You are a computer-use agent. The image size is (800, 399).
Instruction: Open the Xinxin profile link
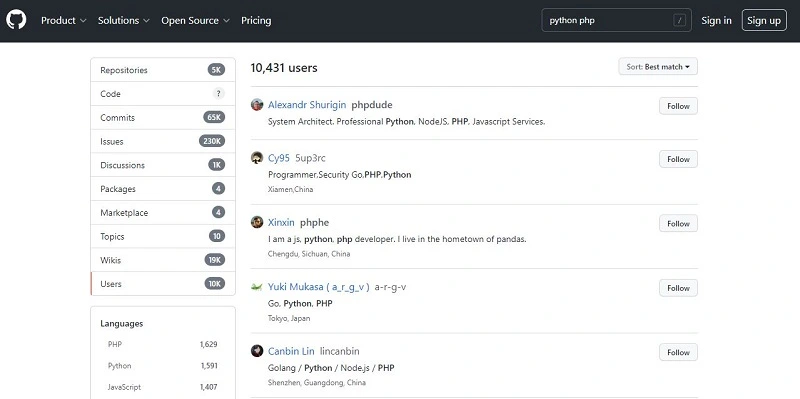pyautogui.click(x=281, y=222)
